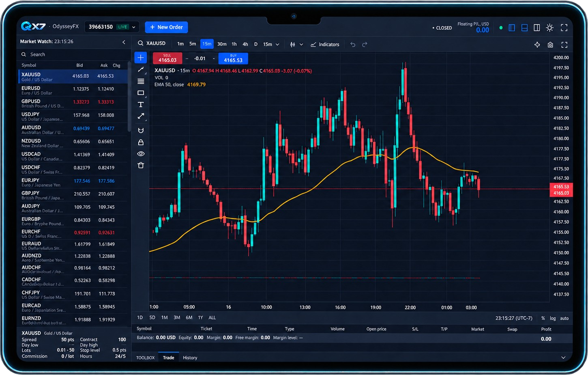588x375 pixels.
Task: Take a chart snapshot with camera icon
Action: click(x=550, y=45)
